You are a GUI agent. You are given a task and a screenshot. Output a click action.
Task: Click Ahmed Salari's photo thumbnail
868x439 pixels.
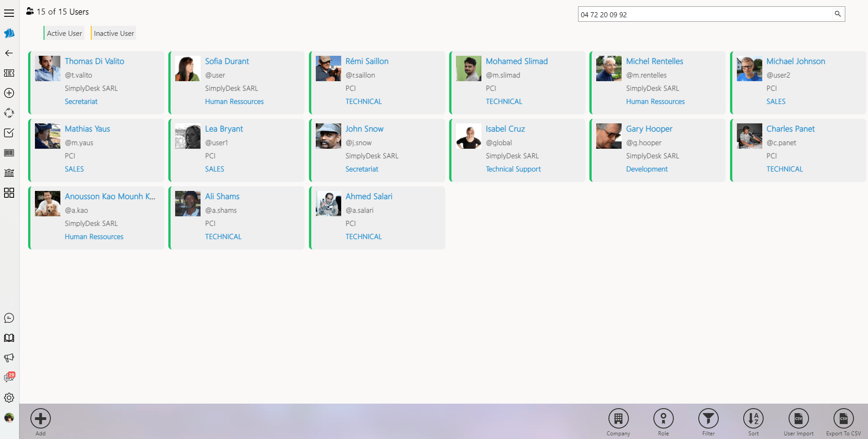coord(329,204)
